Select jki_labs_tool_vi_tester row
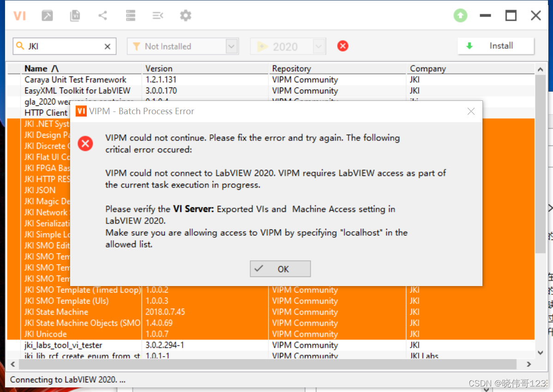The width and height of the screenshot is (553, 392). click(271, 345)
